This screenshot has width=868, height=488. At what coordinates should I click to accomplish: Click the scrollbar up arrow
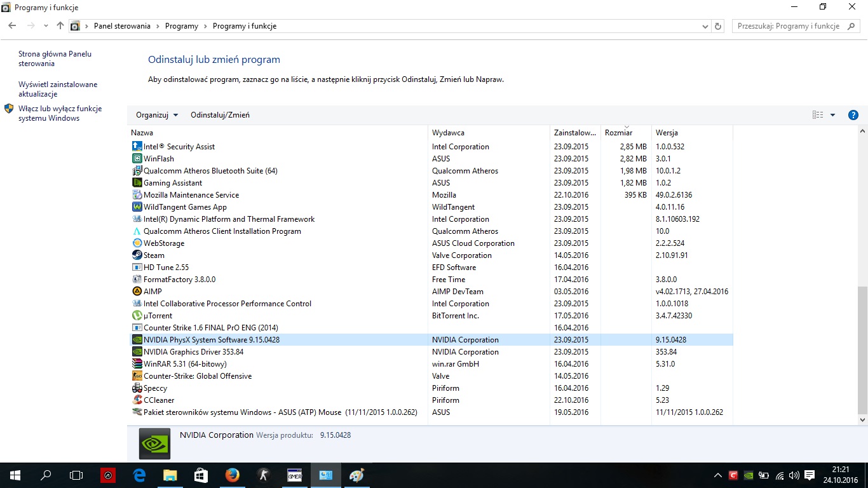(862, 131)
